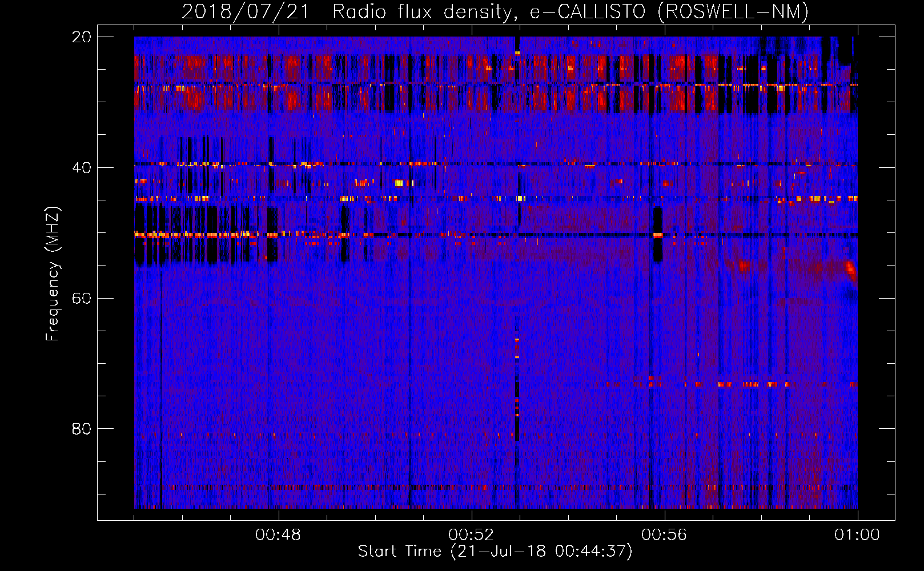The width and height of the screenshot is (924, 571).
Task: Select the '40' frequency axis label
Action: point(82,168)
